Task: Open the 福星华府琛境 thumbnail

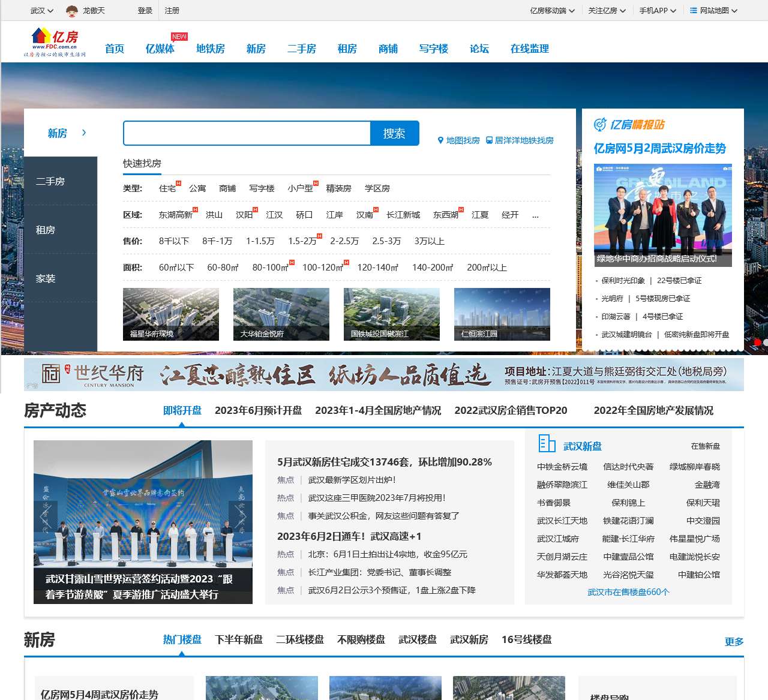Action: [171, 314]
